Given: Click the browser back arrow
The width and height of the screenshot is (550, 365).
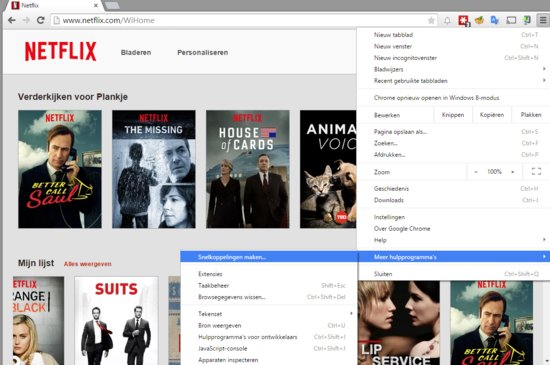Looking at the screenshot, I should [x=12, y=20].
